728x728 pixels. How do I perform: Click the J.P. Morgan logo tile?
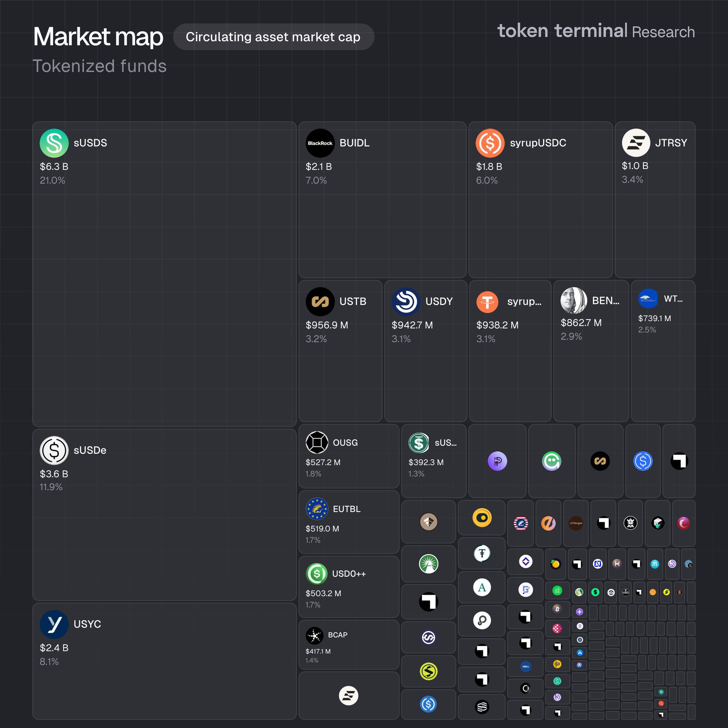coord(576,523)
